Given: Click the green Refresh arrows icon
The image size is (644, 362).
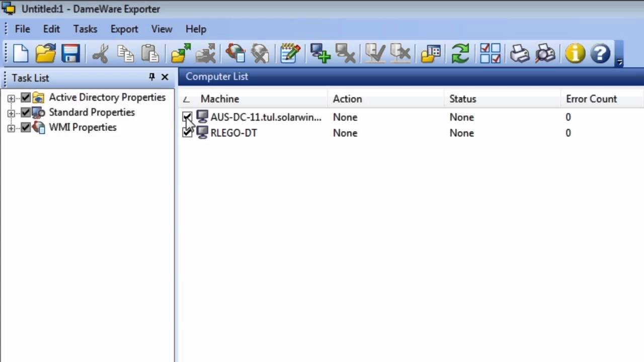Looking at the screenshot, I should (460, 53).
